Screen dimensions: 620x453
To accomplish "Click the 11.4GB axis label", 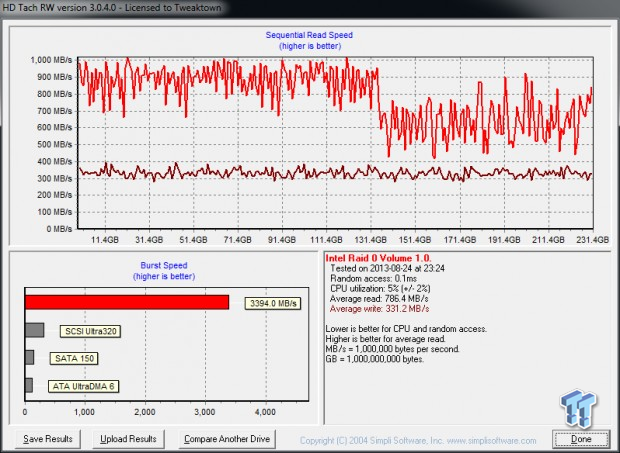I will click(x=105, y=240).
